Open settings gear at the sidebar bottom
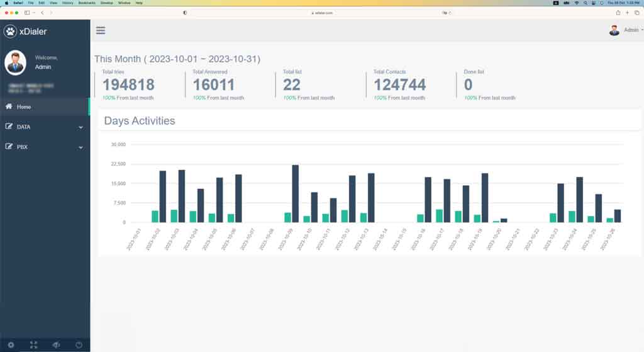 11,345
